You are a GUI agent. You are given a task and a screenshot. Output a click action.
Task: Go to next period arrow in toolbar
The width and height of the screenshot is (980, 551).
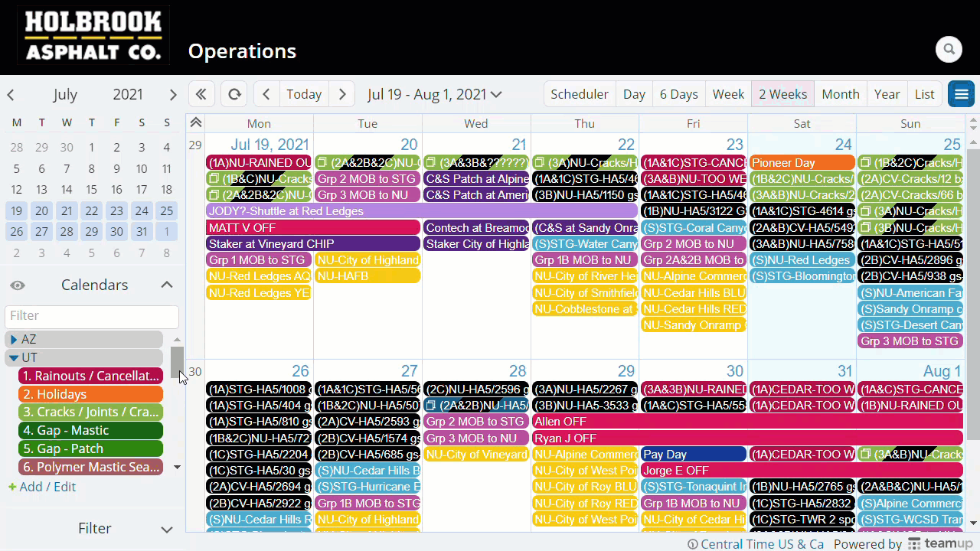pos(342,94)
